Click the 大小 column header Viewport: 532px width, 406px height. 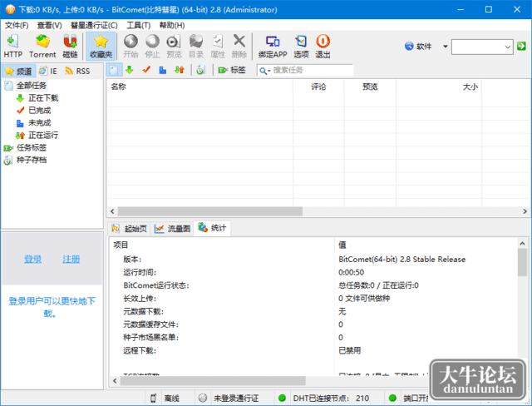click(439, 87)
